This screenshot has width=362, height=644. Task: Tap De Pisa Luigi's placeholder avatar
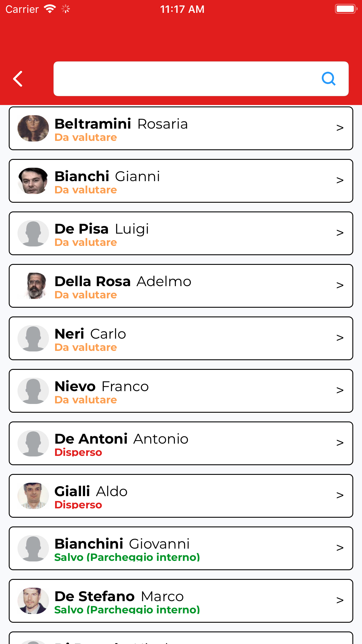33,233
